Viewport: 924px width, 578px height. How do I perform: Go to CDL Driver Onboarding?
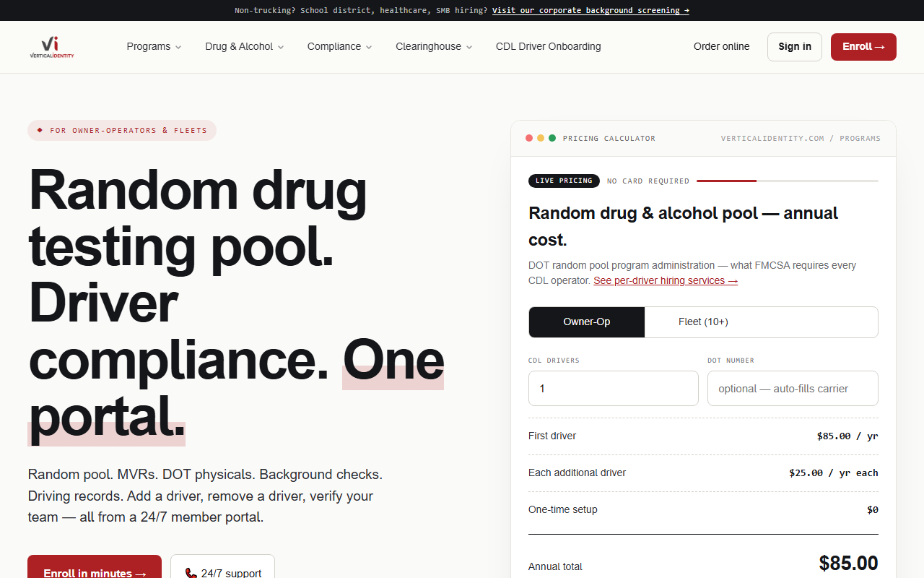[549, 47]
